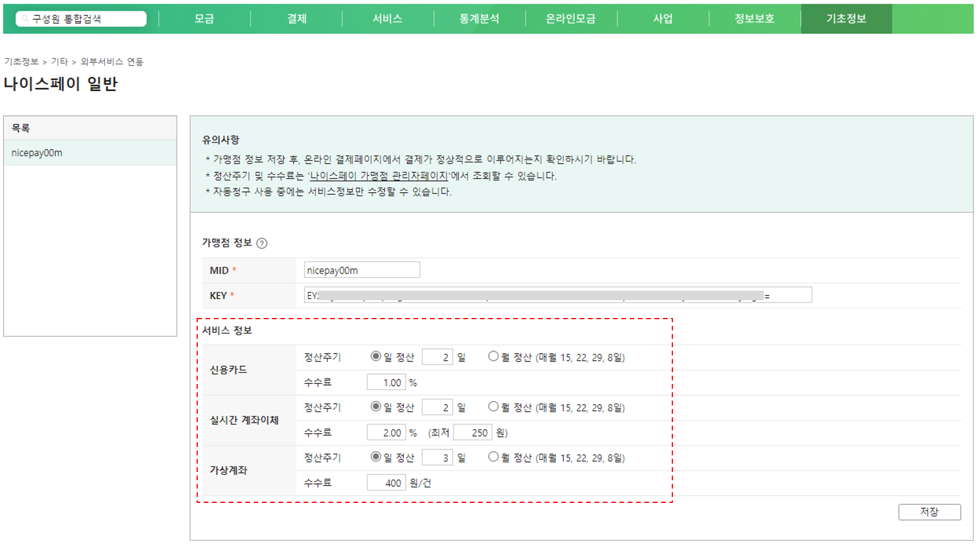Open the 나이스페이 가맹점 관리자페이지 link
Image resolution: width=980 pixels, height=551 pixels.
point(379,176)
